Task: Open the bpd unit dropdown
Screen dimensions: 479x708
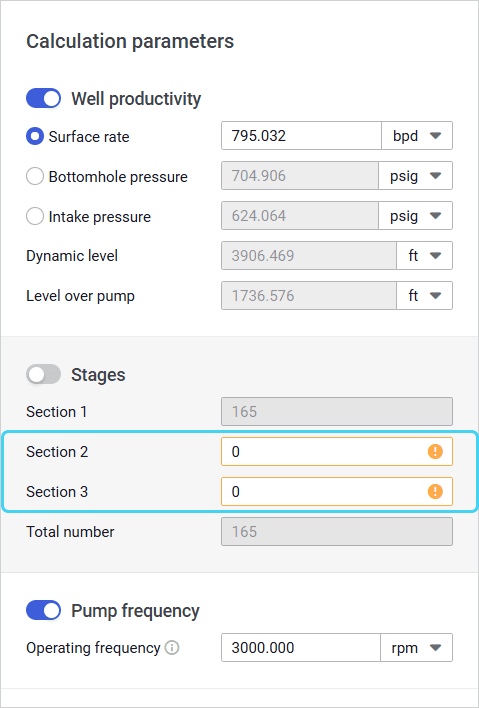Action: click(417, 135)
